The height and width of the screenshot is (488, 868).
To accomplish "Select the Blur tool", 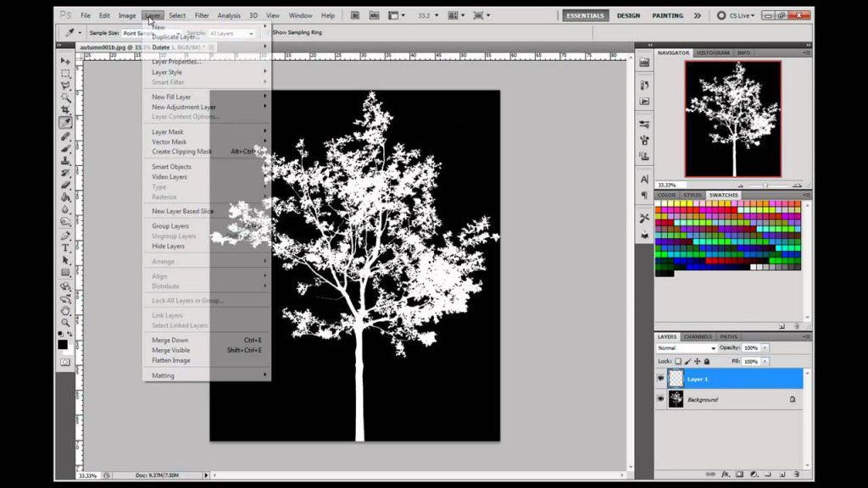I will (x=65, y=209).
